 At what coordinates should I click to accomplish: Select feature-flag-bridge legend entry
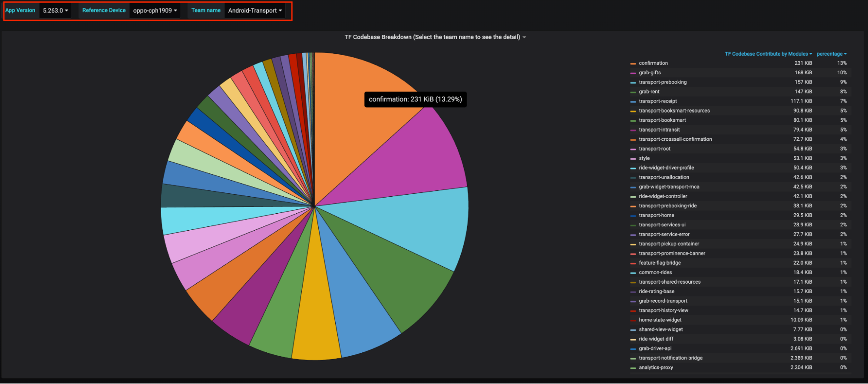click(660, 263)
